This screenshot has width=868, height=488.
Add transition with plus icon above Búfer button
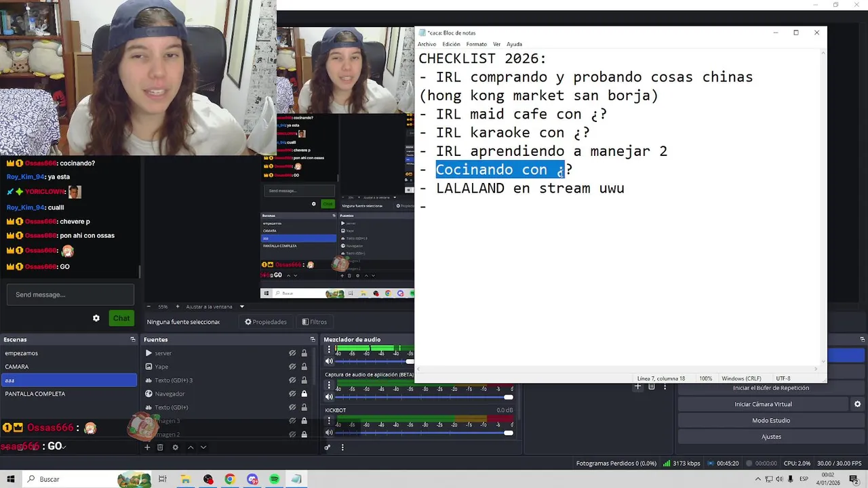[638, 386]
